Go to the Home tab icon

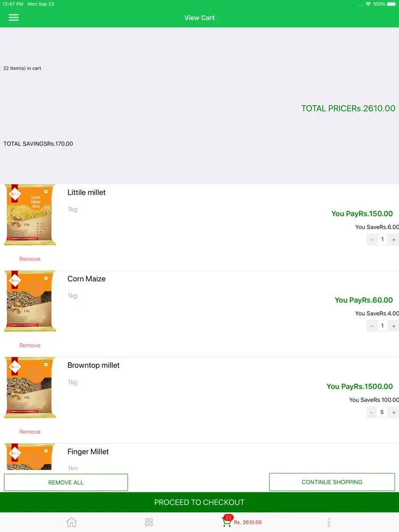(x=71, y=522)
